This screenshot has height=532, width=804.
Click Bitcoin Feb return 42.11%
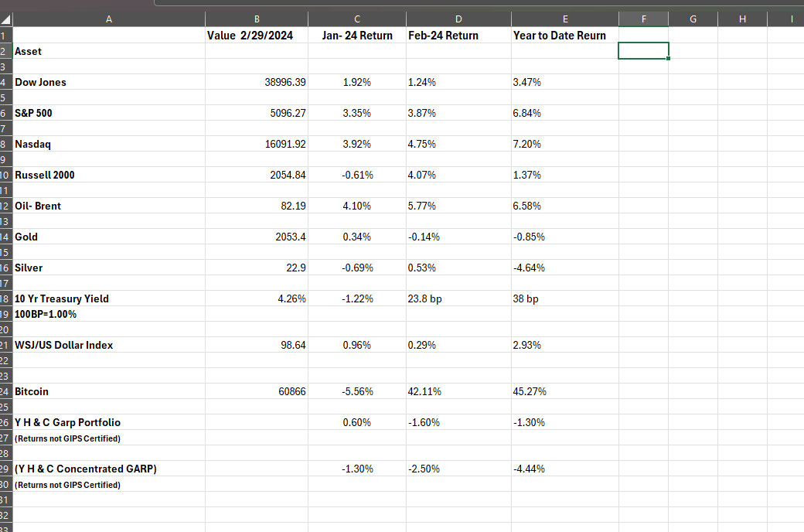point(458,391)
